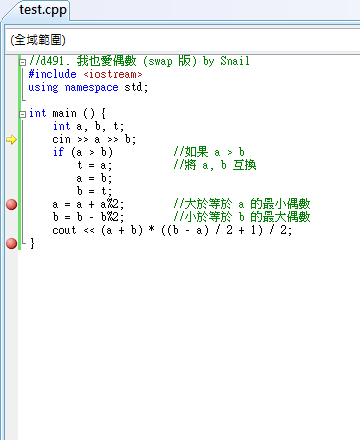This screenshot has width=360, height=440.
Task: Collapse the int main function block
Action: coord(23,114)
